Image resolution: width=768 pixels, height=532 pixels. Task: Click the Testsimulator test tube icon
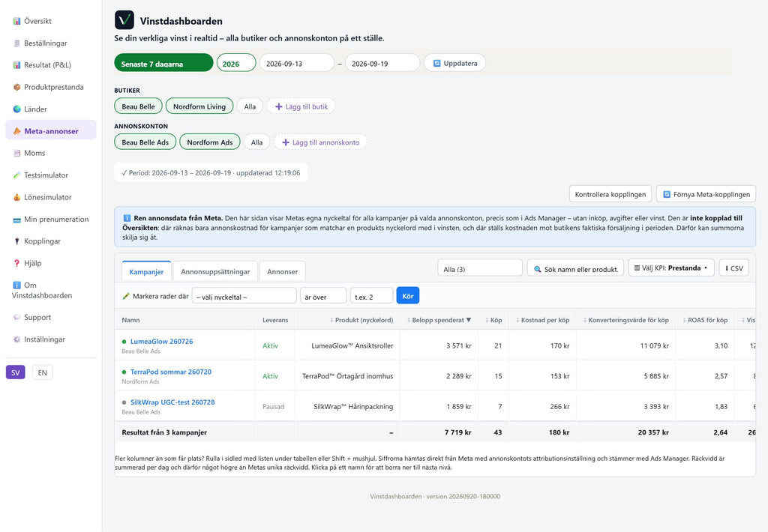click(x=16, y=175)
